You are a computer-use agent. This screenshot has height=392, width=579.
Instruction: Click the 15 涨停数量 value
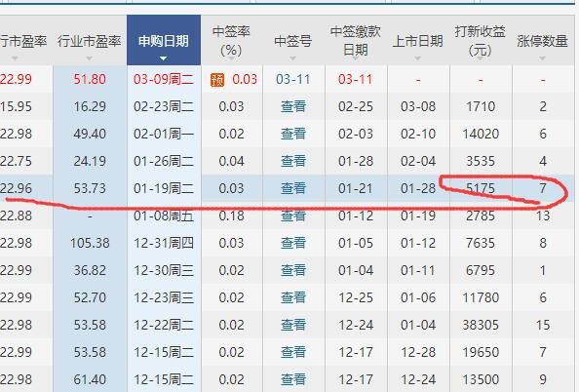click(543, 325)
